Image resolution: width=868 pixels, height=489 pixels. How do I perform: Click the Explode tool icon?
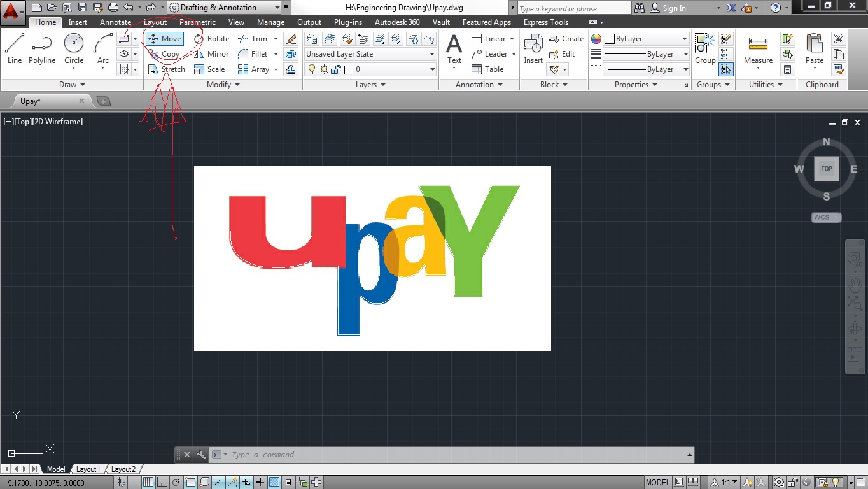point(291,54)
